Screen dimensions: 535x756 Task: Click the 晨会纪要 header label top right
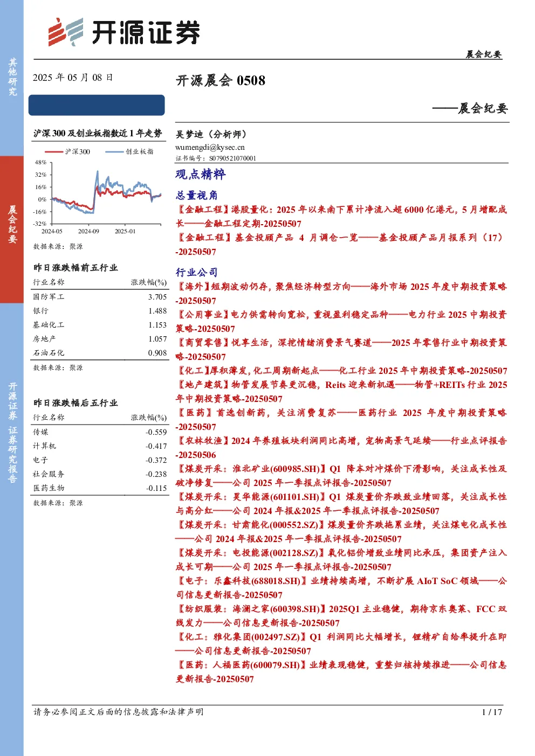click(x=484, y=54)
